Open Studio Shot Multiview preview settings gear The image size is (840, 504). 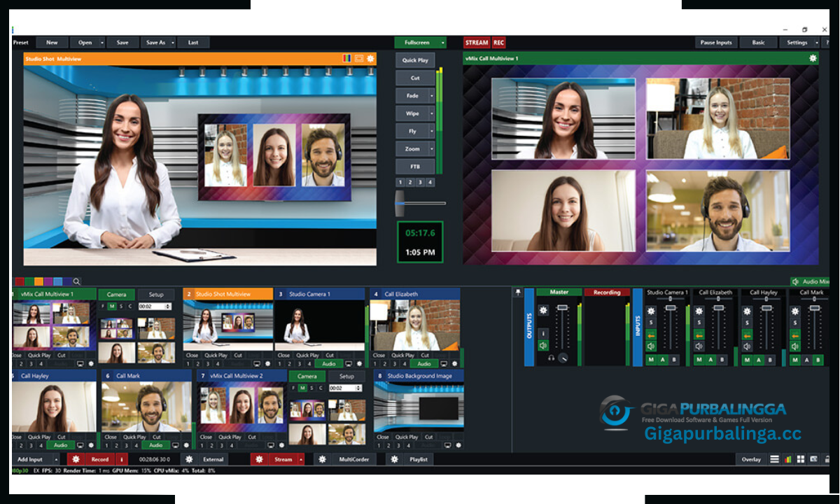click(x=370, y=59)
